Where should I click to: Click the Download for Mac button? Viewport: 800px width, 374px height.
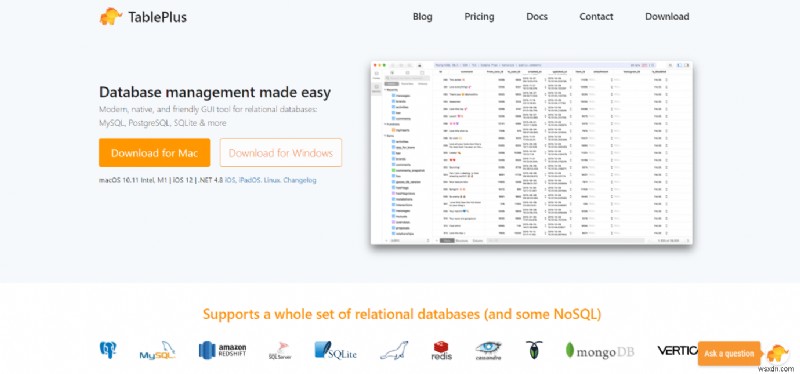point(155,153)
